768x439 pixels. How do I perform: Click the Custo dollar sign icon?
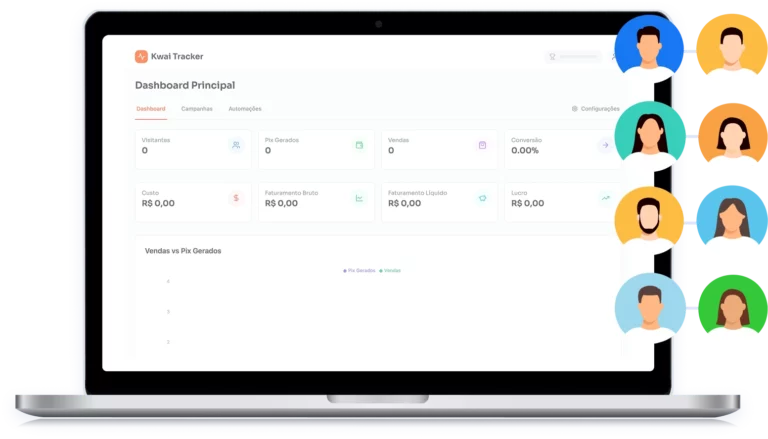point(236,198)
